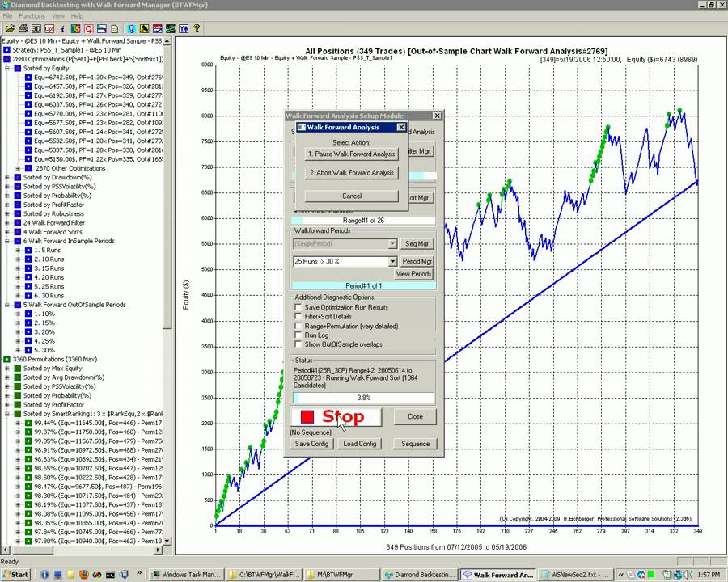The height and width of the screenshot is (582, 728).
Task: Click the Period Mgr button
Action: pyautogui.click(x=417, y=262)
